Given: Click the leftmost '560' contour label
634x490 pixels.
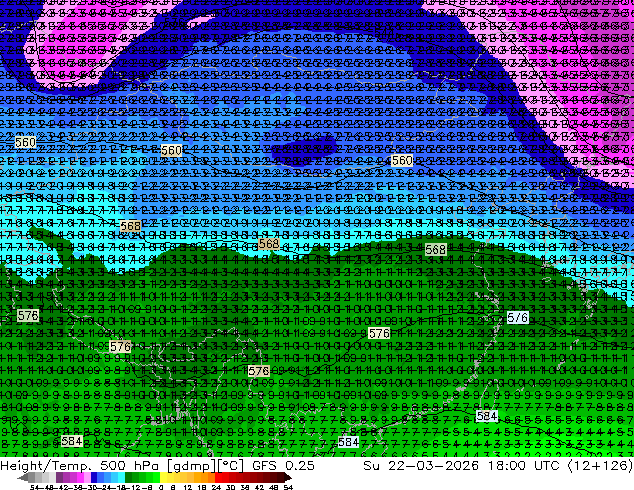Looking at the screenshot, I should tap(25, 142).
